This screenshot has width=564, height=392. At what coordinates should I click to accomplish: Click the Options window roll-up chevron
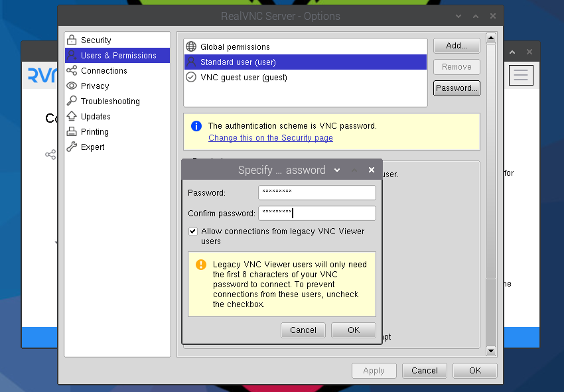point(476,16)
